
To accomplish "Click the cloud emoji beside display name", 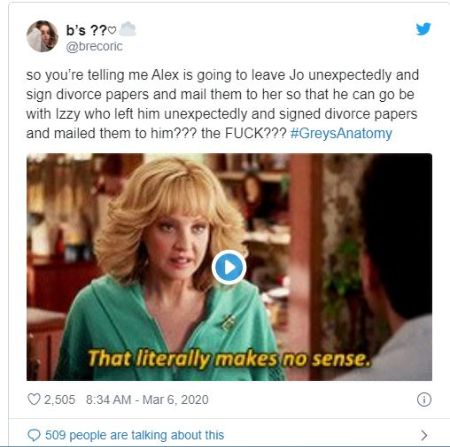I will 127,29.
